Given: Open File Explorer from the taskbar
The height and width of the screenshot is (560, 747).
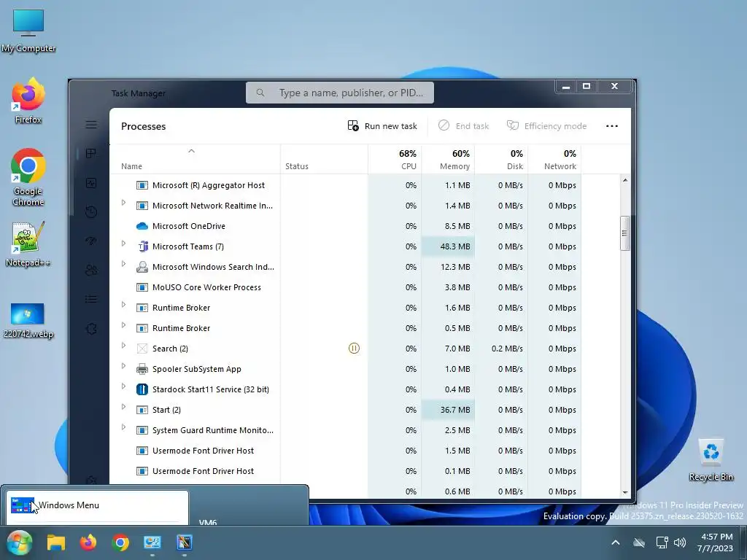Looking at the screenshot, I should (55, 542).
